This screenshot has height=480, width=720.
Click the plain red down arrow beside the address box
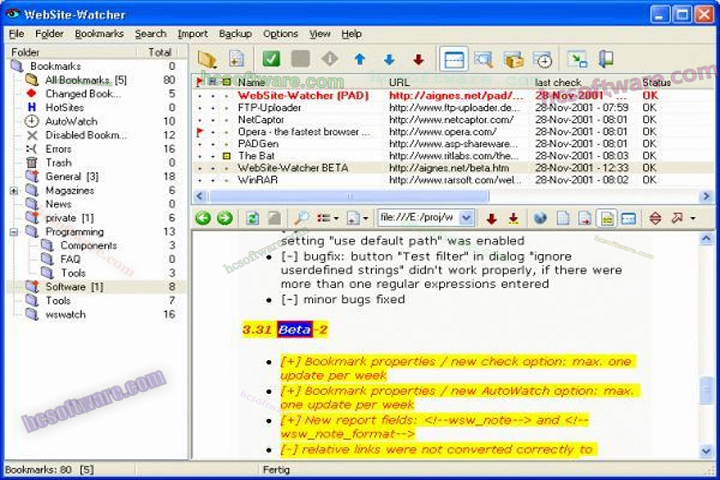click(x=491, y=219)
